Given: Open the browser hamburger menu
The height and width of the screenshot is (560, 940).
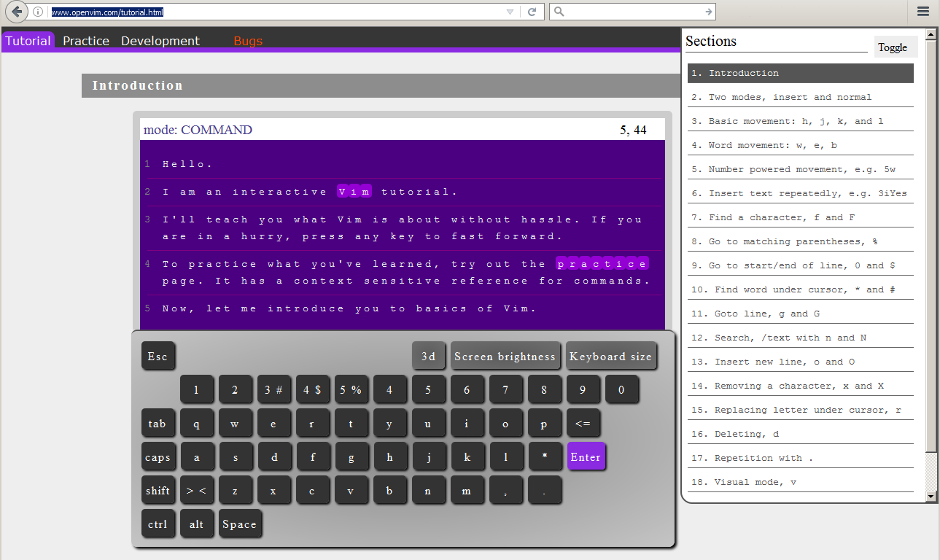Looking at the screenshot, I should point(923,12).
